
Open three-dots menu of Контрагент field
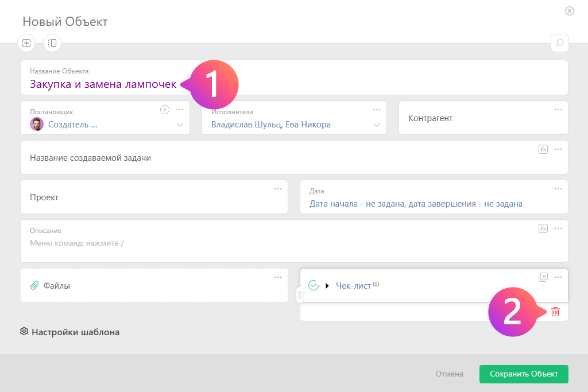[x=558, y=109]
